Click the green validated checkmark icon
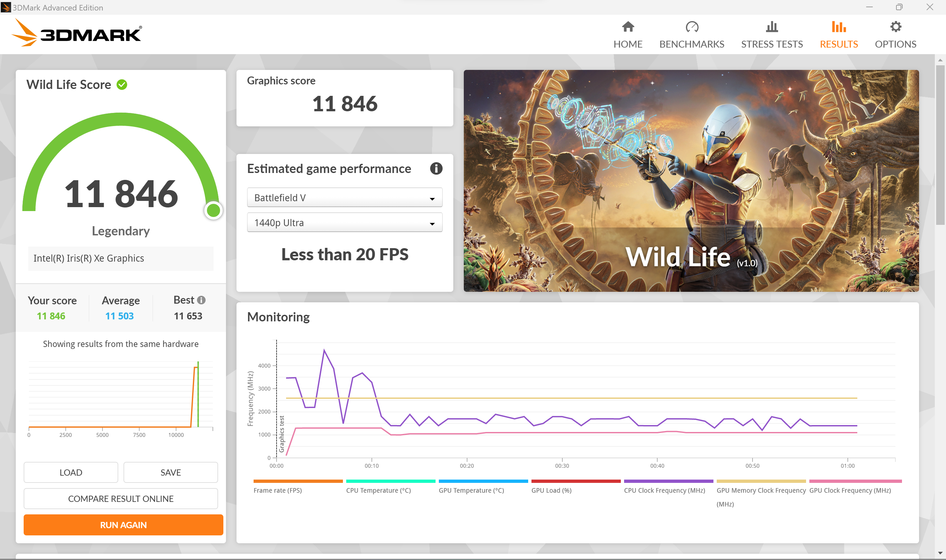946x560 pixels. (x=122, y=85)
